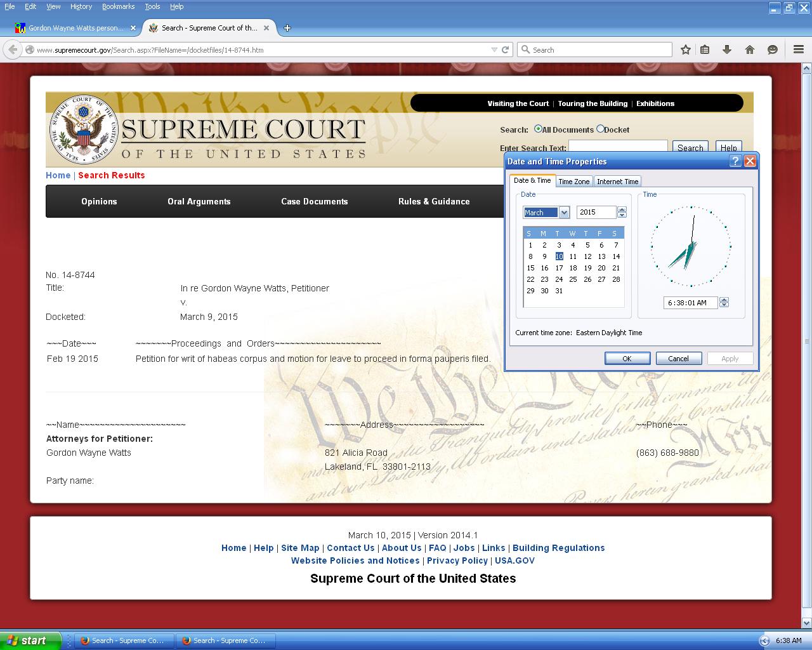The image size is (812, 650).
Task: Click Building Regulations footer link
Action: 559,548
